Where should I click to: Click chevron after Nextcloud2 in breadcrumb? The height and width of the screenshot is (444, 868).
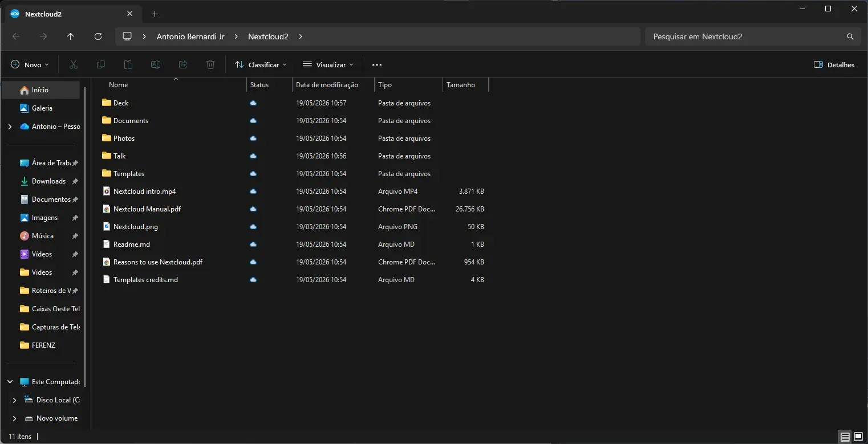coord(301,36)
